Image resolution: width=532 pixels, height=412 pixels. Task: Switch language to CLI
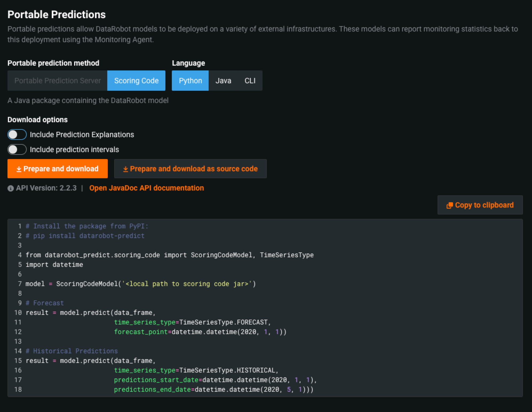250,81
